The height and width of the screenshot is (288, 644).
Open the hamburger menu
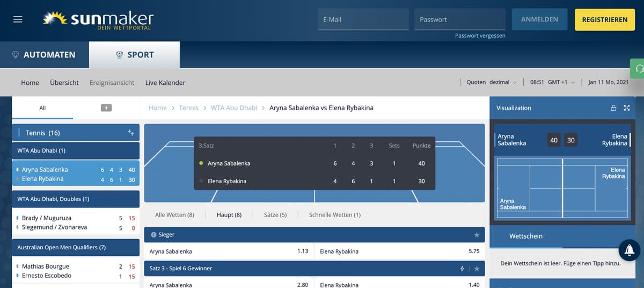click(x=18, y=19)
